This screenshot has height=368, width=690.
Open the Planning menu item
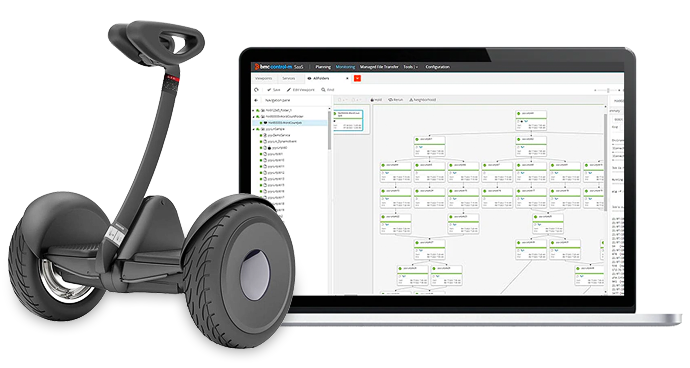click(323, 67)
